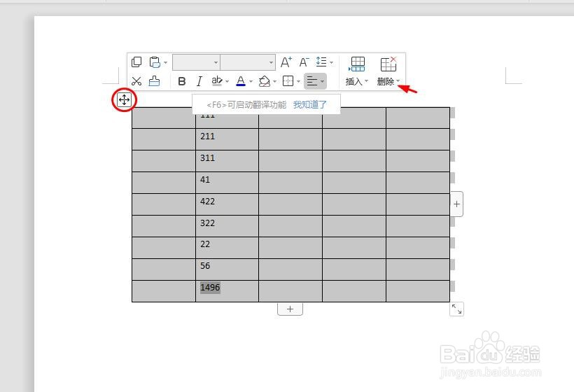Click the cell containing 56
574x392 pixels.
[227, 269]
